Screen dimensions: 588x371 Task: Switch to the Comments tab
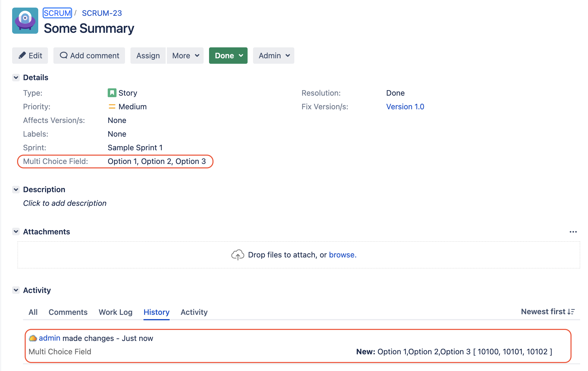[x=68, y=312]
